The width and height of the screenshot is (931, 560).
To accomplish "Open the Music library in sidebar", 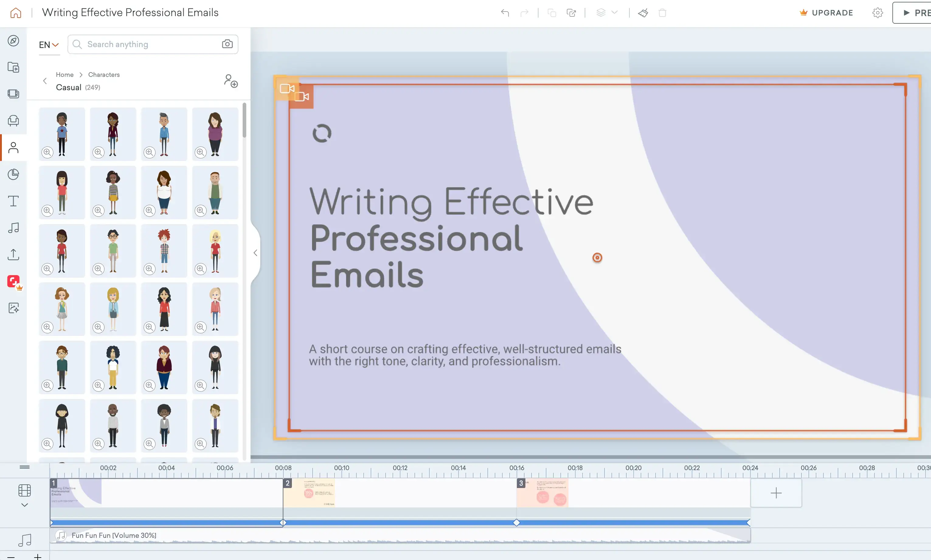I will [x=14, y=227].
